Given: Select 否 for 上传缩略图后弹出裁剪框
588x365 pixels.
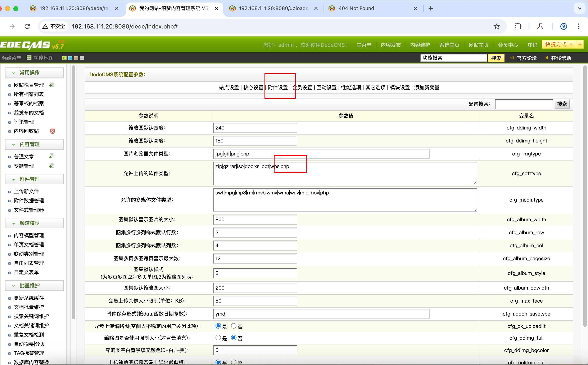Looking at the screenshot, I should tap(233, 362).
